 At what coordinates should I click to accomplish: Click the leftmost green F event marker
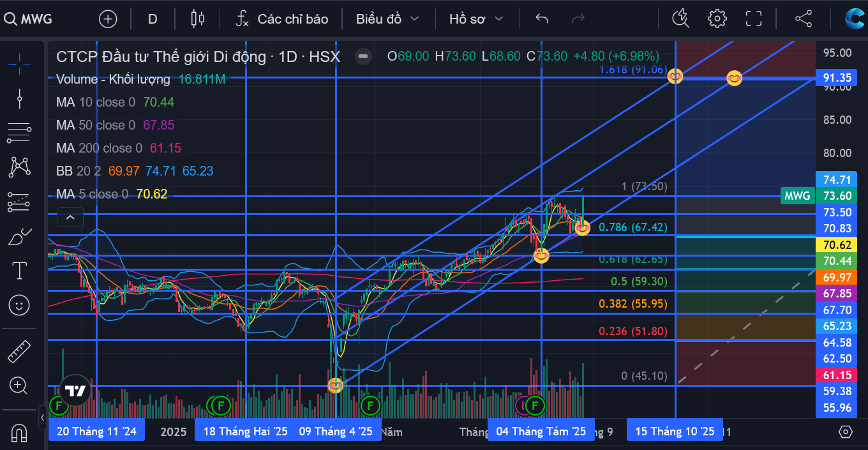59,405
